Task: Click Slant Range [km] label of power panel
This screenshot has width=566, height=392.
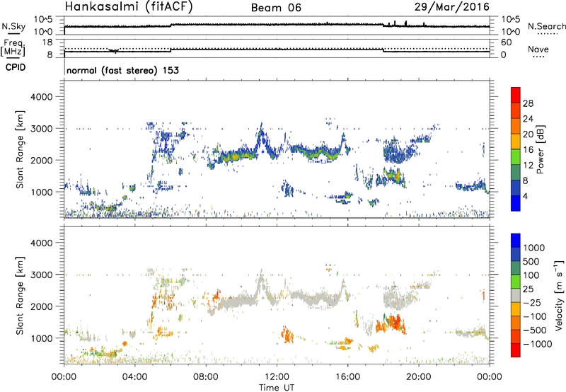Action: pyautogui.click(x=20, y=149)
